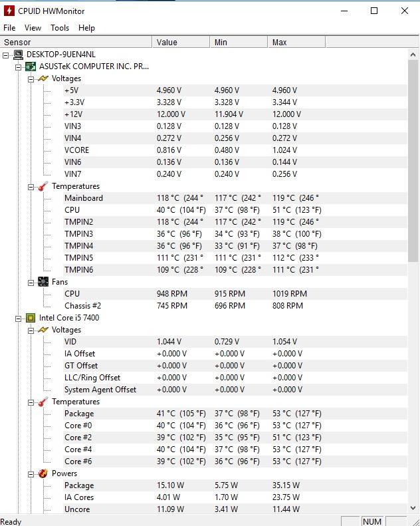The width and height of the screenshot is (420, 526).
Task: Collapse the Fans tree section
Action: [31, 283]
